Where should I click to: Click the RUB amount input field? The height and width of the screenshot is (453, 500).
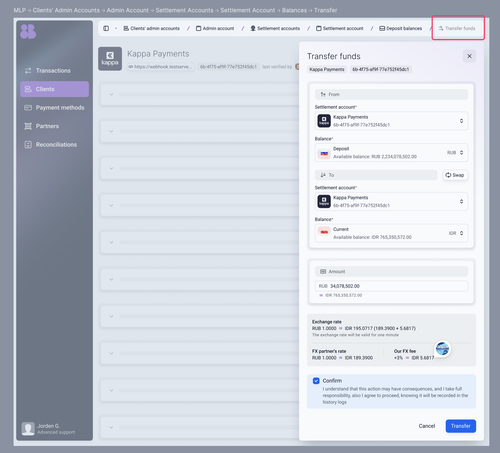[x=391, y=286]
